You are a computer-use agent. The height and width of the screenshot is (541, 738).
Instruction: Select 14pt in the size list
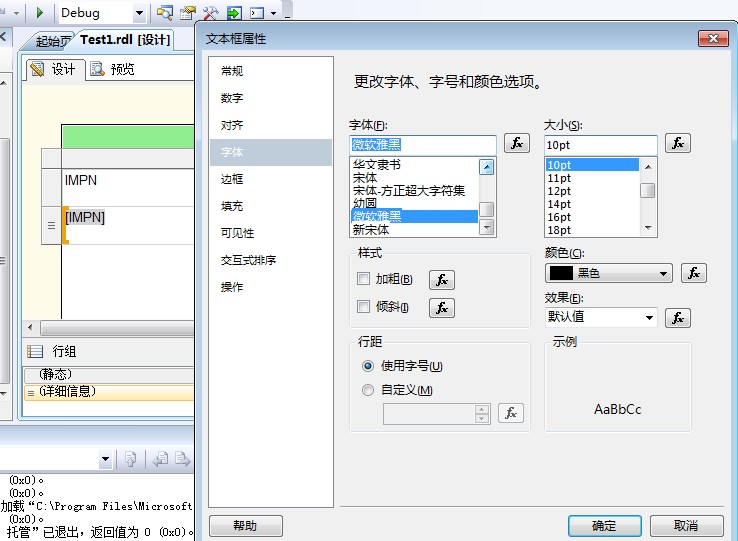592,204
